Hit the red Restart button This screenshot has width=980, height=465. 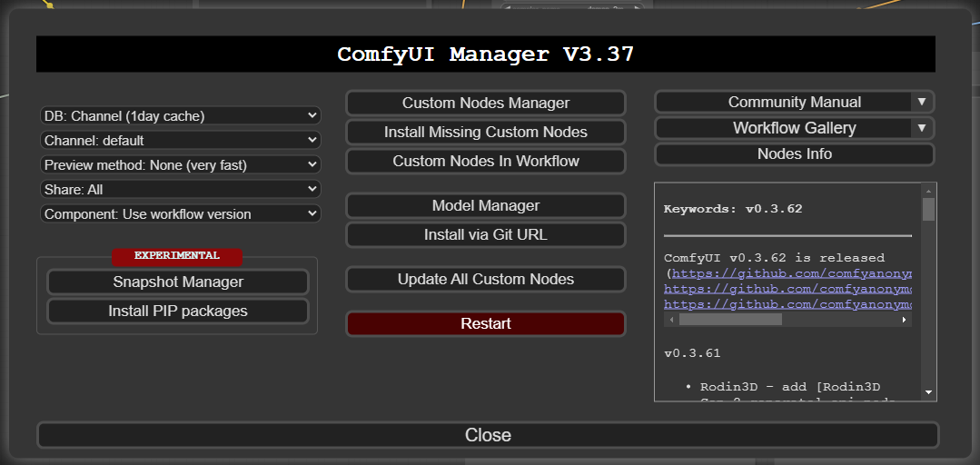click(x=486, y=324)
